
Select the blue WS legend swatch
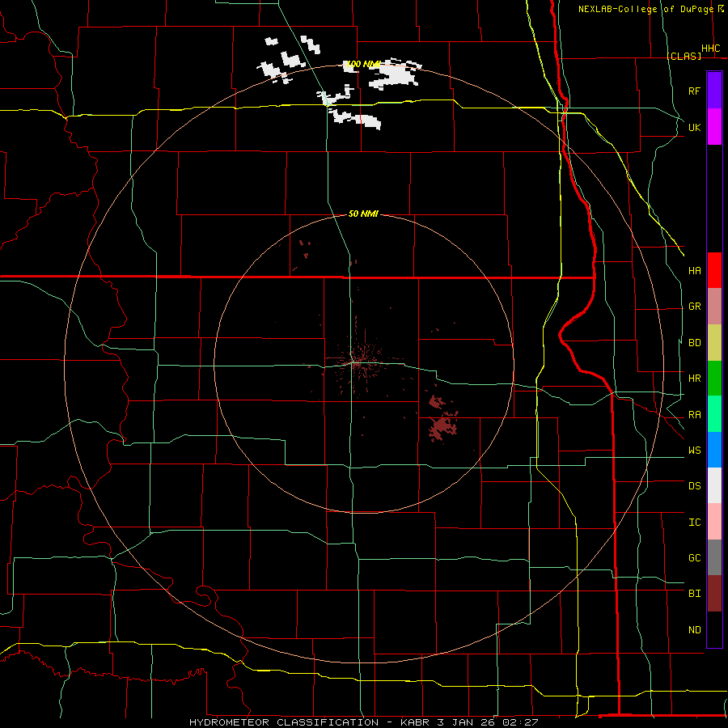tap(714, 450)
